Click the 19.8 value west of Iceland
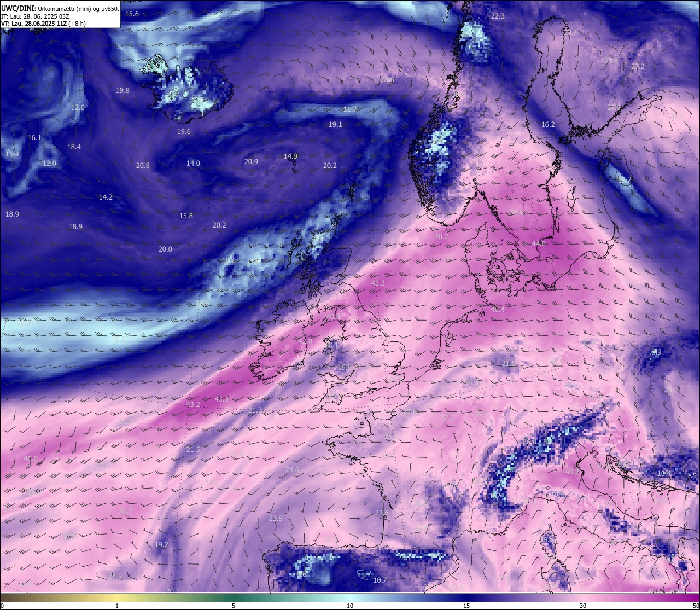 (x=122, y=91)
